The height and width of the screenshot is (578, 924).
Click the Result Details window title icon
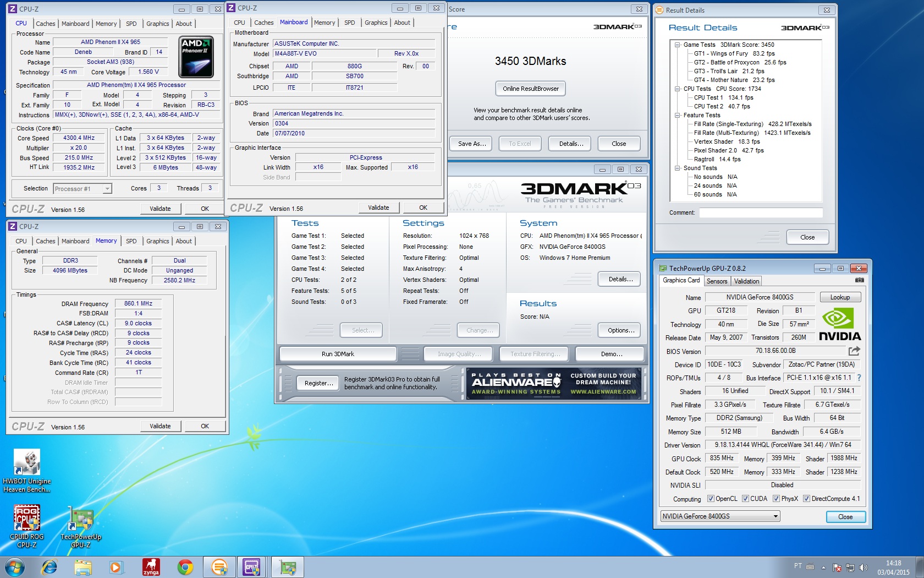659,10
